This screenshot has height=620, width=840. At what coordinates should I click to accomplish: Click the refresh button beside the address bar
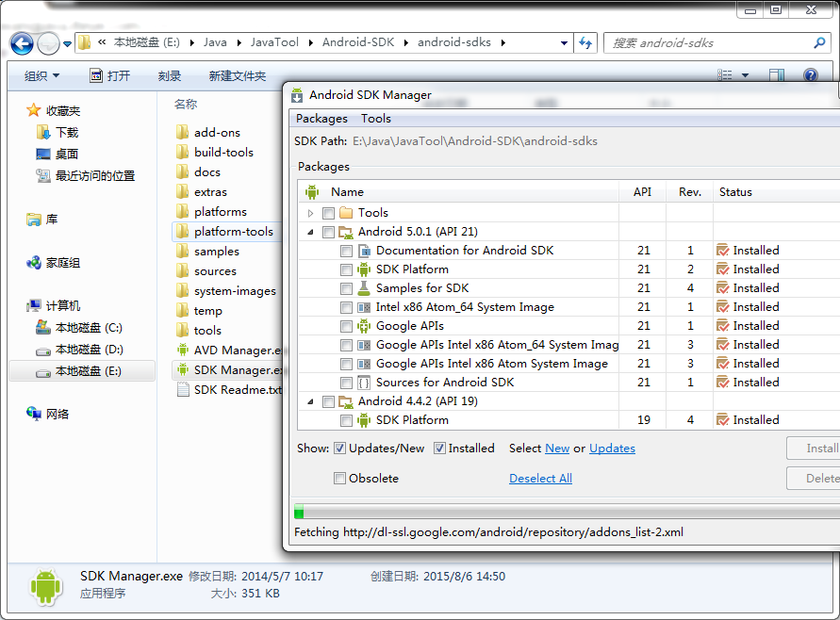click(x=585, y=42)
